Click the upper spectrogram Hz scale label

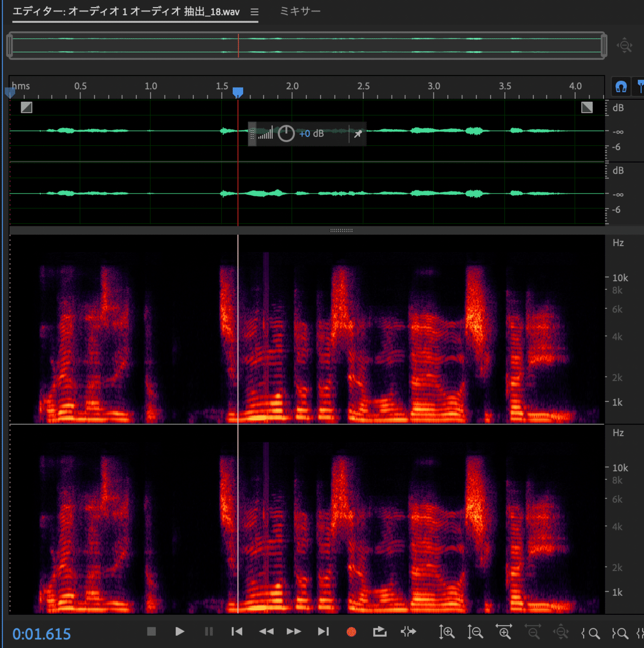[618, 243]
